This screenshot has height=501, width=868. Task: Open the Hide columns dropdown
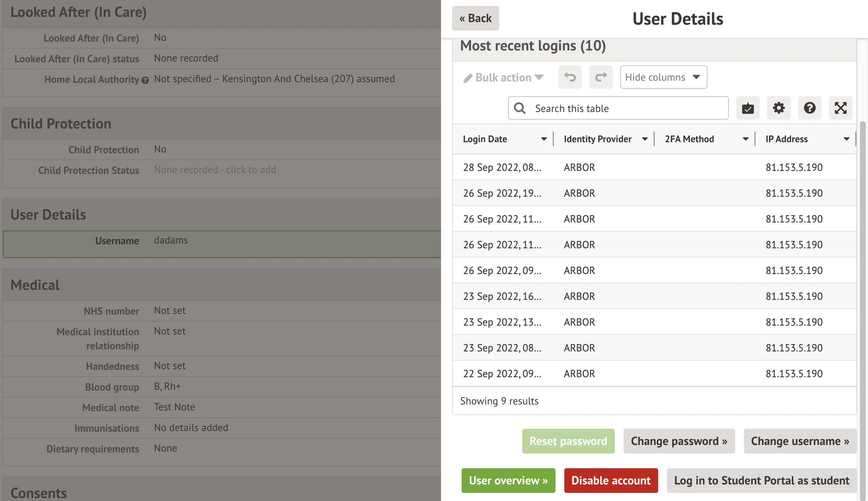pos(663,77)
